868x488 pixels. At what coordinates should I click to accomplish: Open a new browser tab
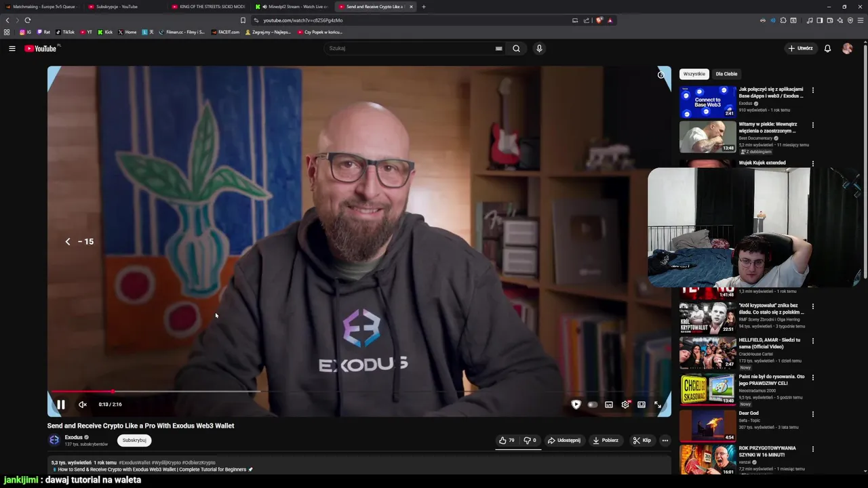[x=423, y=7]
